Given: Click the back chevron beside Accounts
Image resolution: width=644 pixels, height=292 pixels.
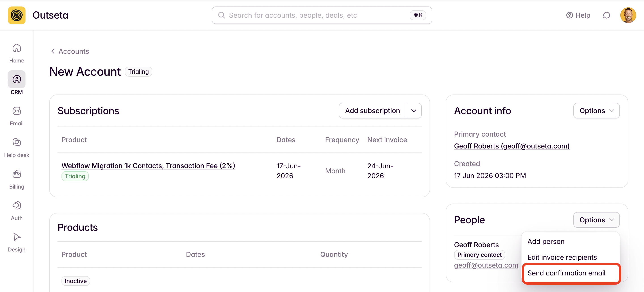Looking at the screenshot, I should click(53, 51).
